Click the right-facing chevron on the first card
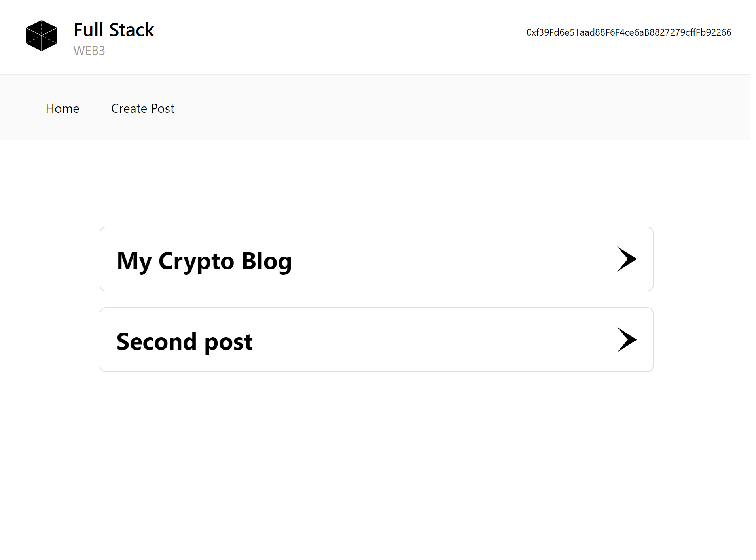 point(627,259)
